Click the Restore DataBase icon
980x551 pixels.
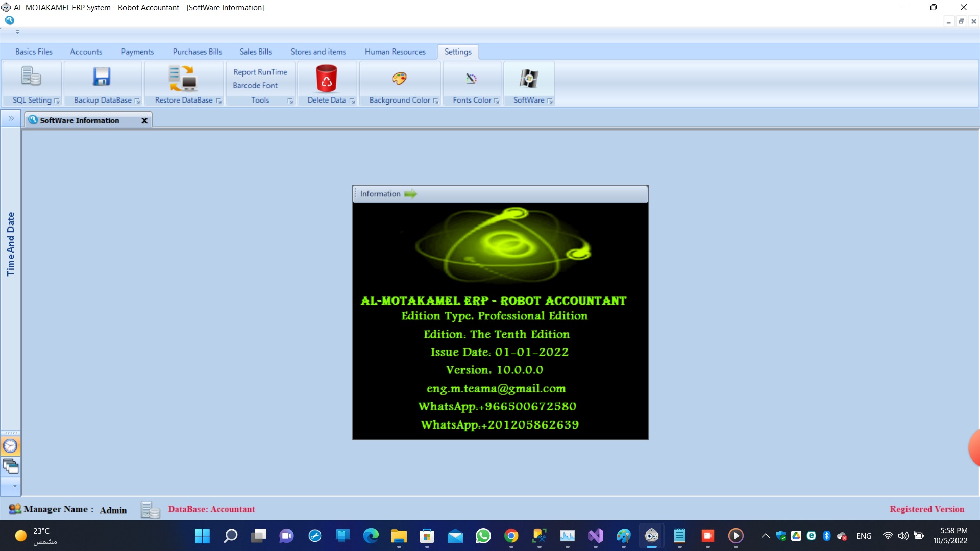183,78
